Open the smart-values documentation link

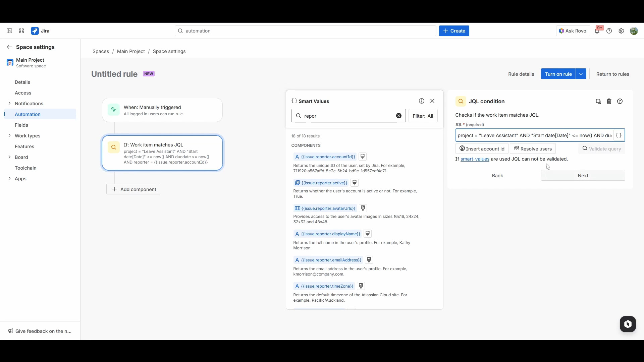pyautogui.click(x=475, y=159)
